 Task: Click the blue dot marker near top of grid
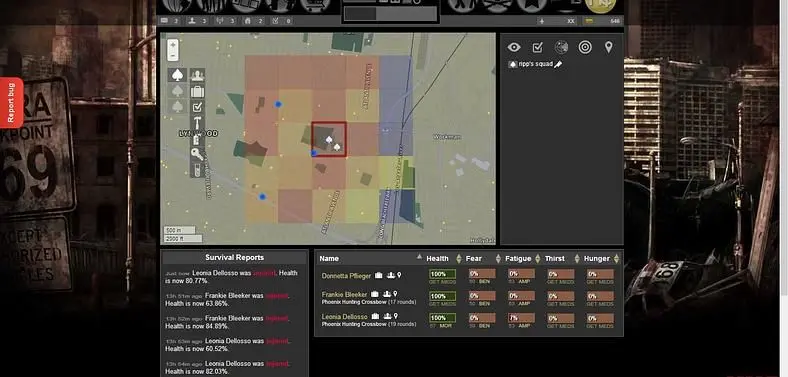click(278, 104)
